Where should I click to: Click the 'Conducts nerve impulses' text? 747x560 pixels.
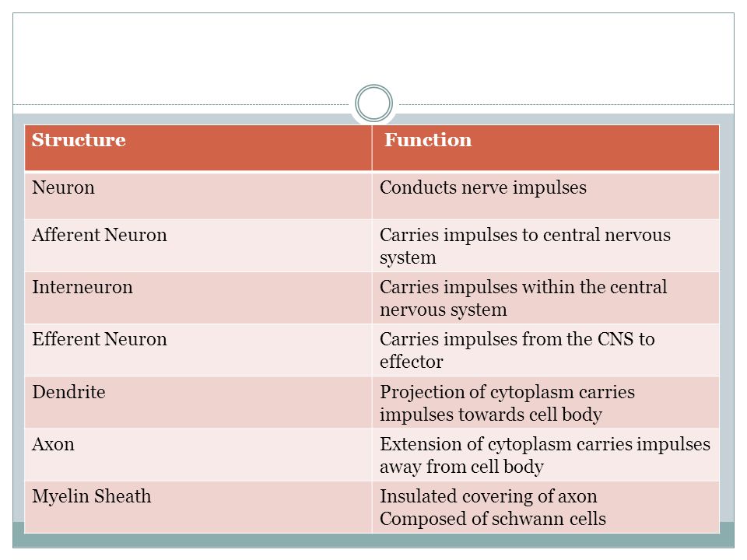click(483, 188)
